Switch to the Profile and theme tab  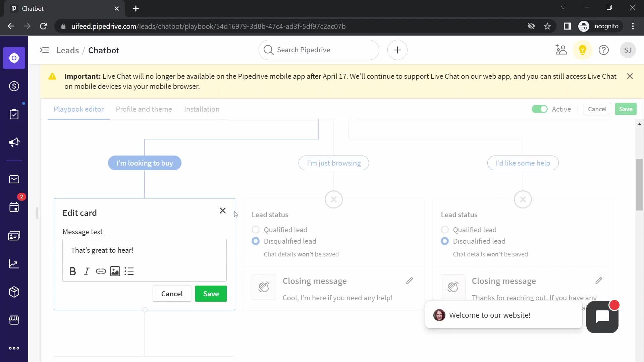(x=144, y=109)
